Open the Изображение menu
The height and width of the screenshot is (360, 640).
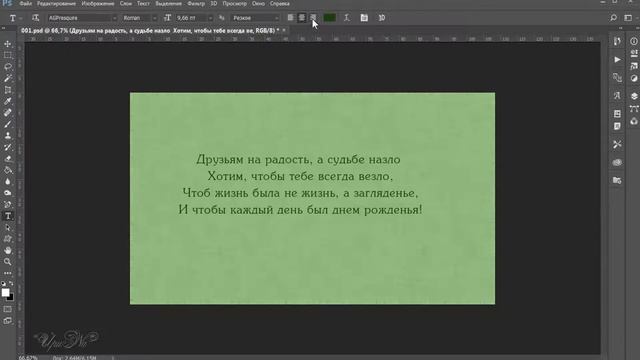coord(98,3)
